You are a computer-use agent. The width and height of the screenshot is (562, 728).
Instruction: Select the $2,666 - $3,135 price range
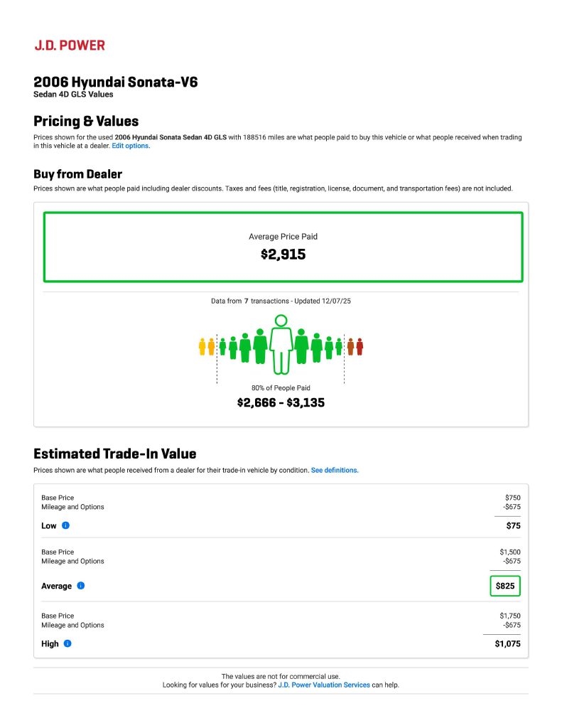click(281, 402)
